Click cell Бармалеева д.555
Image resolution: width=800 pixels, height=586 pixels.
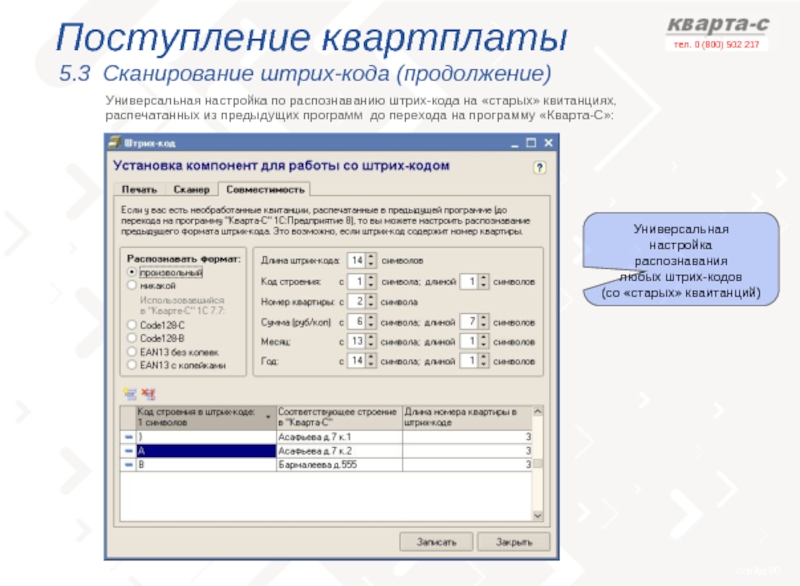(x=339, y=465)
